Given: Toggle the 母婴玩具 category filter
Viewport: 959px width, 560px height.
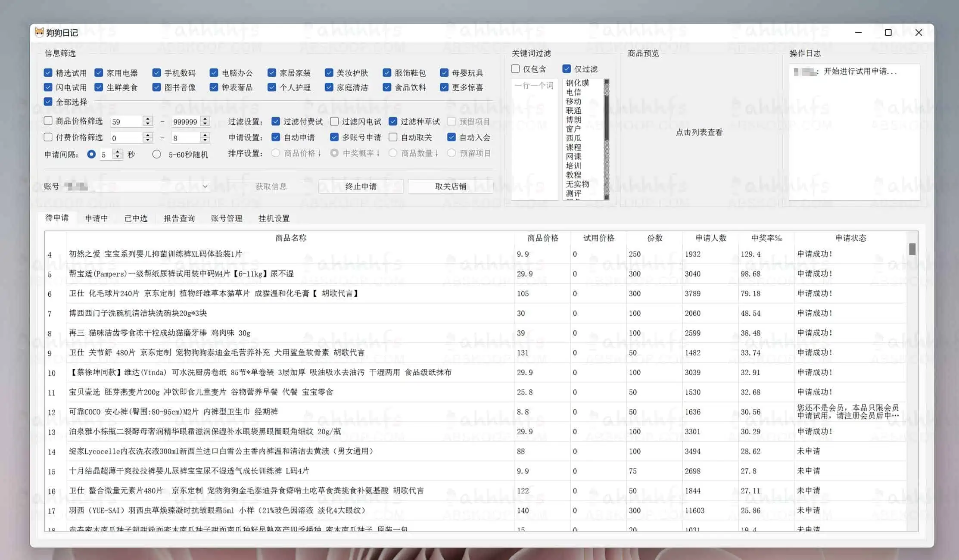Looking at the screenshot, I should [x=444, y=72].
